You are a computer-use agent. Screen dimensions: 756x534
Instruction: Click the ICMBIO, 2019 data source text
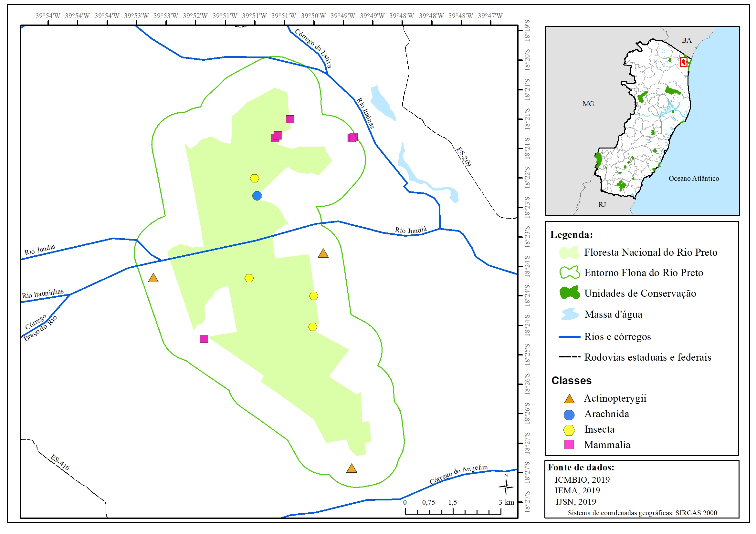(x=582, y=480)
